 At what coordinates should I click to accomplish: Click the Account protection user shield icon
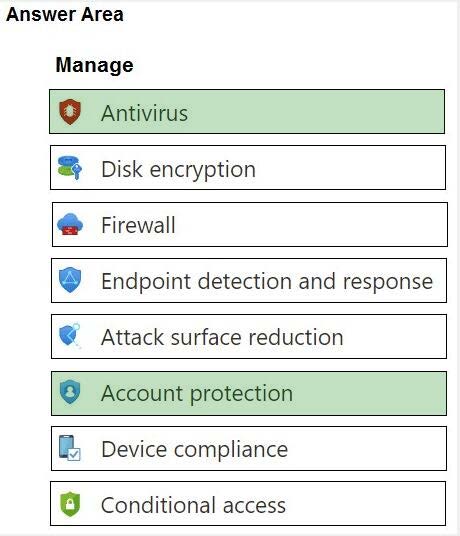click(70, 392)
